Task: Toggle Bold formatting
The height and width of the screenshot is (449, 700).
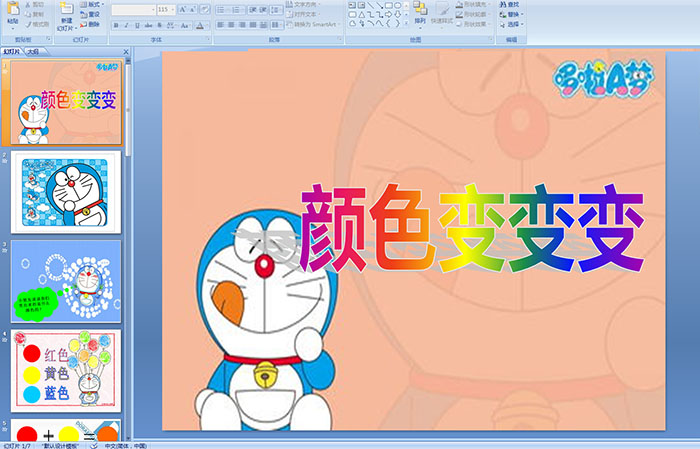Action: coord(116,25)
